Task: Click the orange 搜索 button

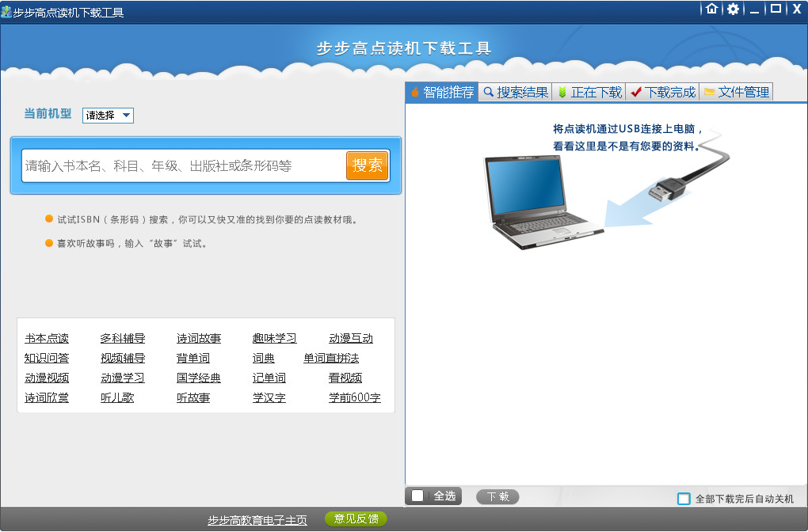Action: point(367,165)
